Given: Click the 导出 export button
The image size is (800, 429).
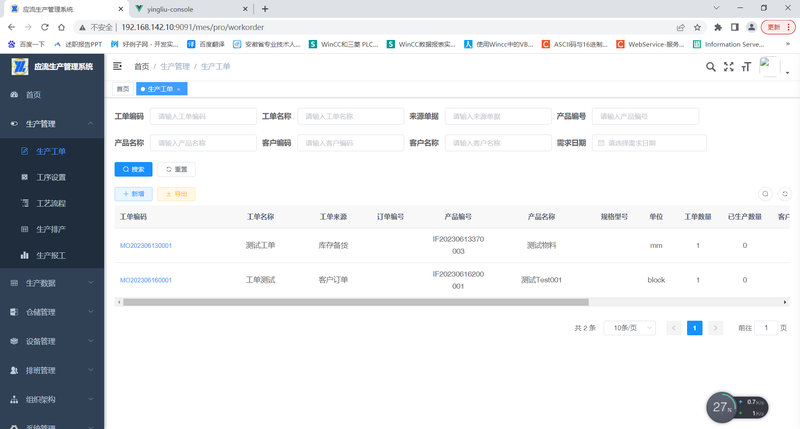Looking at the screenshot, I should [177, 194].
